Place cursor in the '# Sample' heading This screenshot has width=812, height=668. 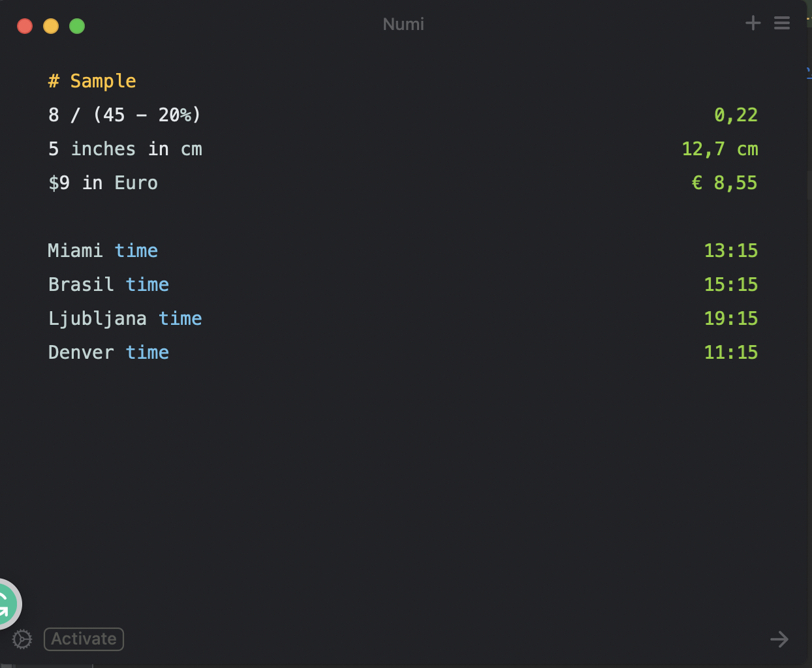pos(92,81)
